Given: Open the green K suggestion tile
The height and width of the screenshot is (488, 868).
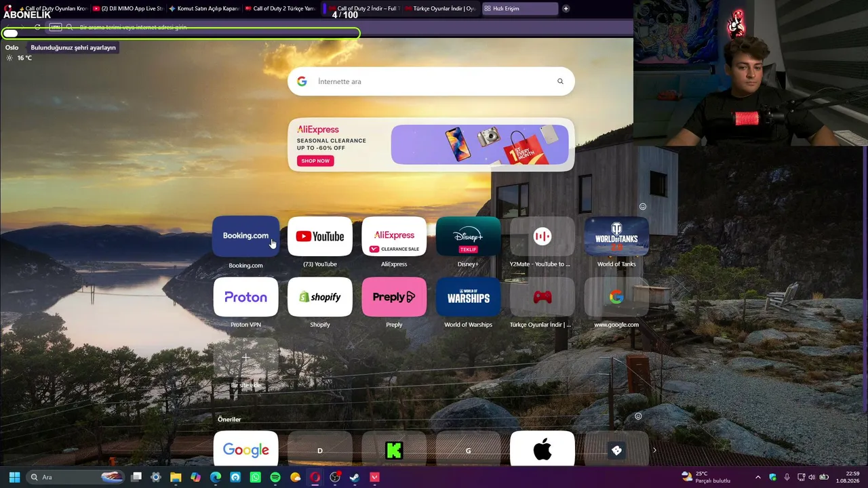Looking at the screenshot, I should (394, 449).
